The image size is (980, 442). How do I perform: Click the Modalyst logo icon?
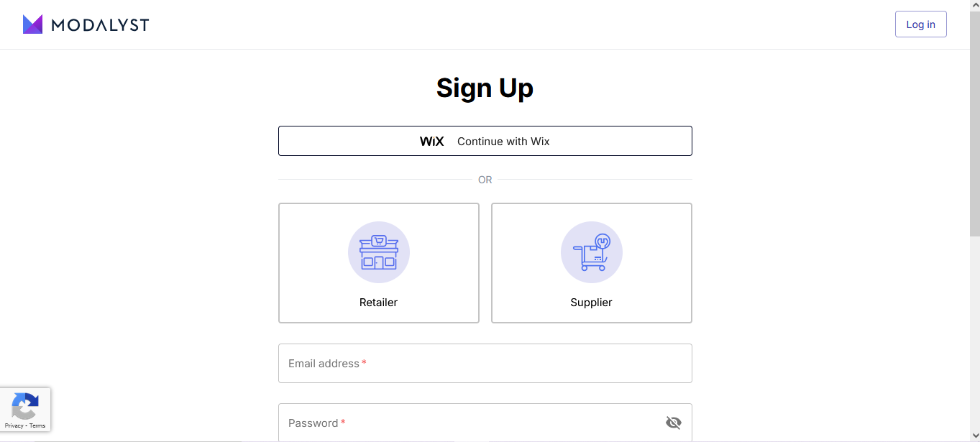32,24
